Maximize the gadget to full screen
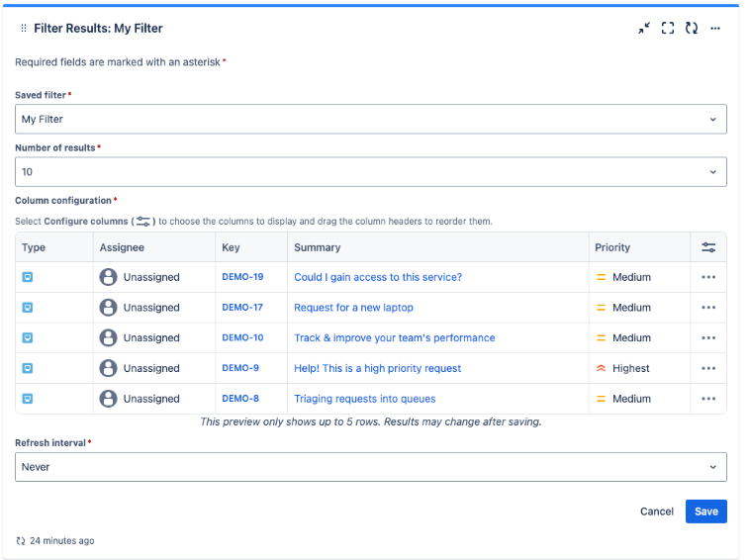The width and height of the screenshot is (749, 560). tap(668, 28)
